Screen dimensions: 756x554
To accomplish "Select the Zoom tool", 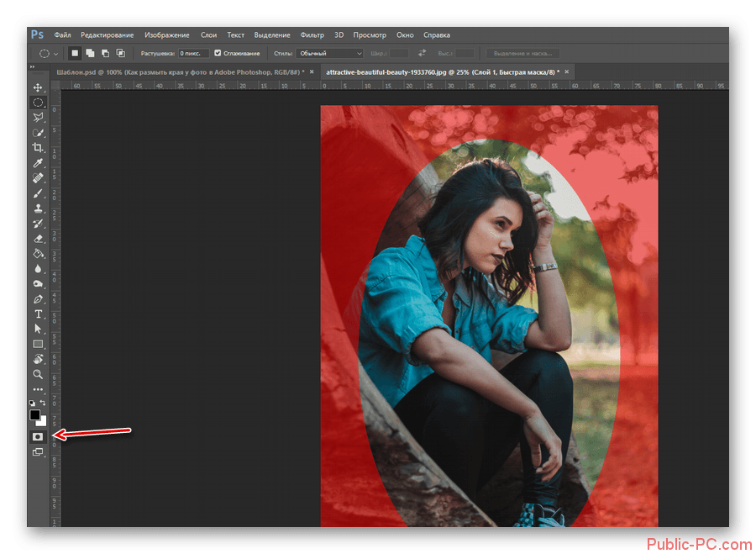I will pos(38,374).
